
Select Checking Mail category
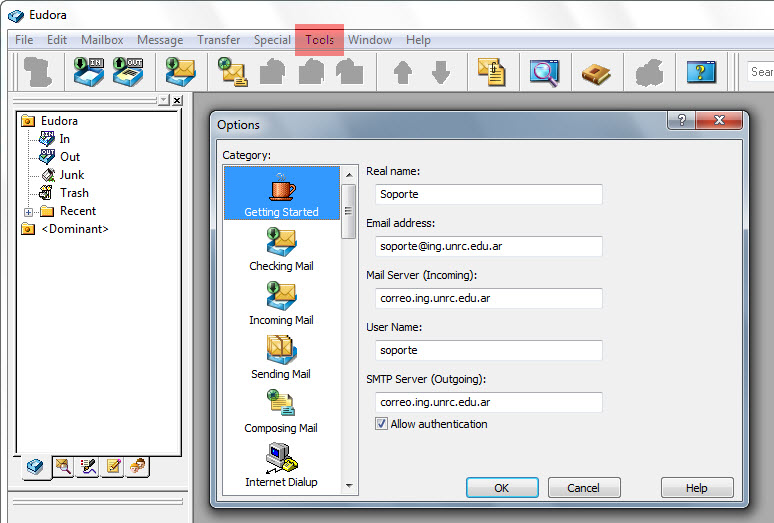click(x=281, y=249)
